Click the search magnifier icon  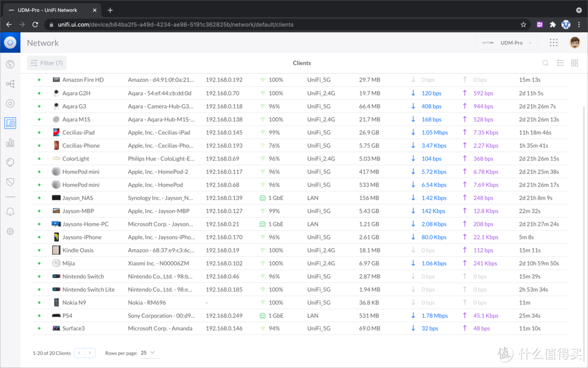[x=545, y=63]
